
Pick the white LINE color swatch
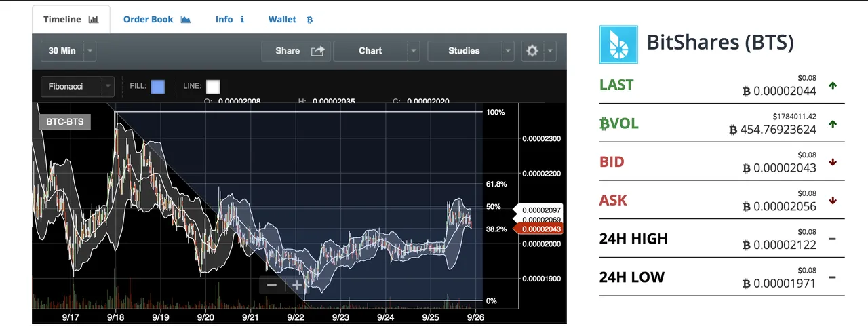(213, 87)
